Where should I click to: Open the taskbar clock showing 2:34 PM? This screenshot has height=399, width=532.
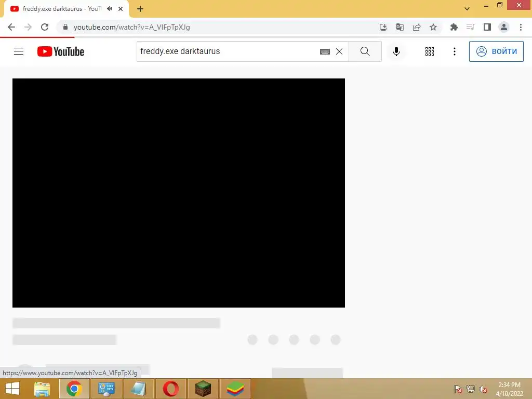[509, 389]
